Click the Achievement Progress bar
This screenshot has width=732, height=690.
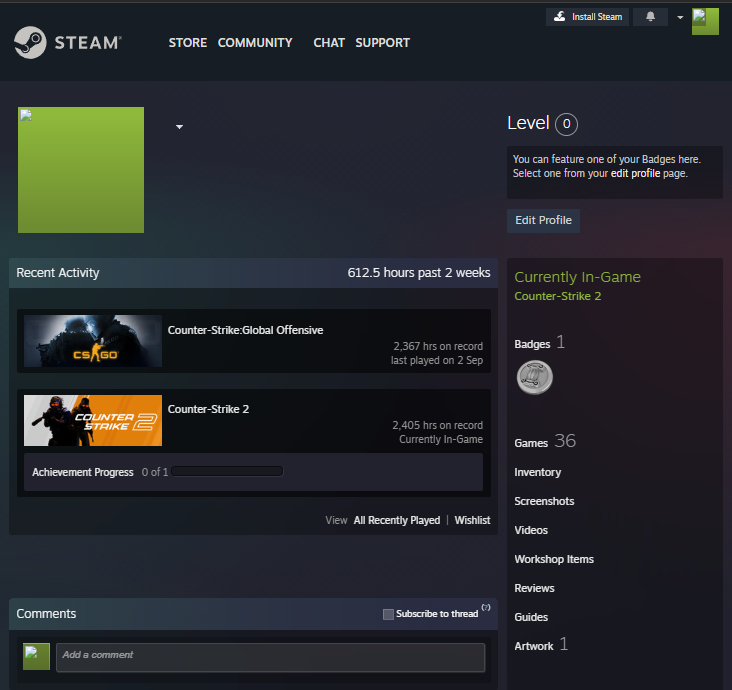pos(227,472)
